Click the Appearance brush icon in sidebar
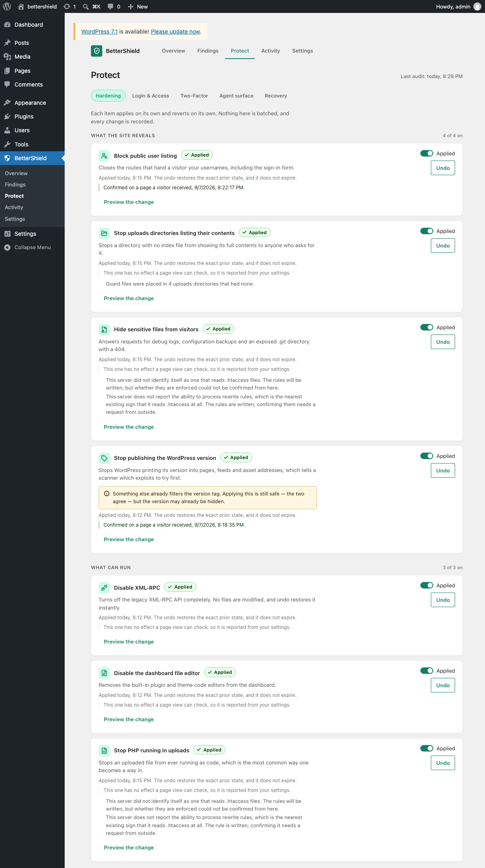 (7, 103)
